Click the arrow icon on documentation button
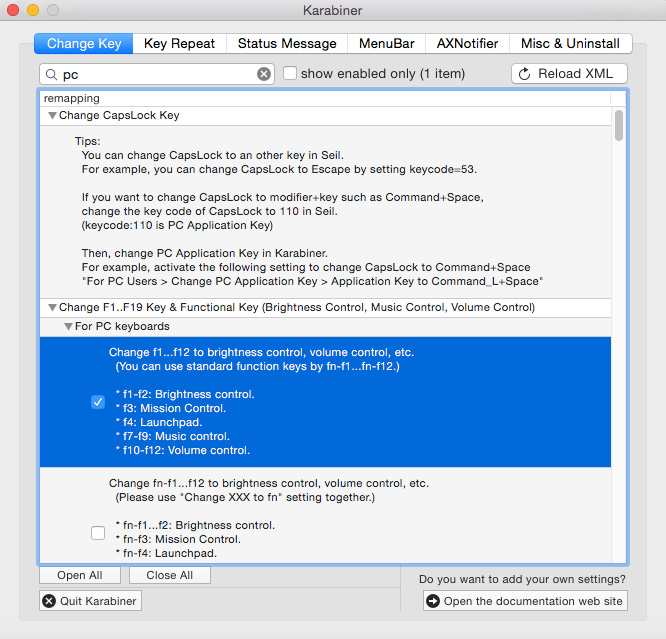Image resolution: width=666 pixels, height=639 pixels. coord(433,601)
